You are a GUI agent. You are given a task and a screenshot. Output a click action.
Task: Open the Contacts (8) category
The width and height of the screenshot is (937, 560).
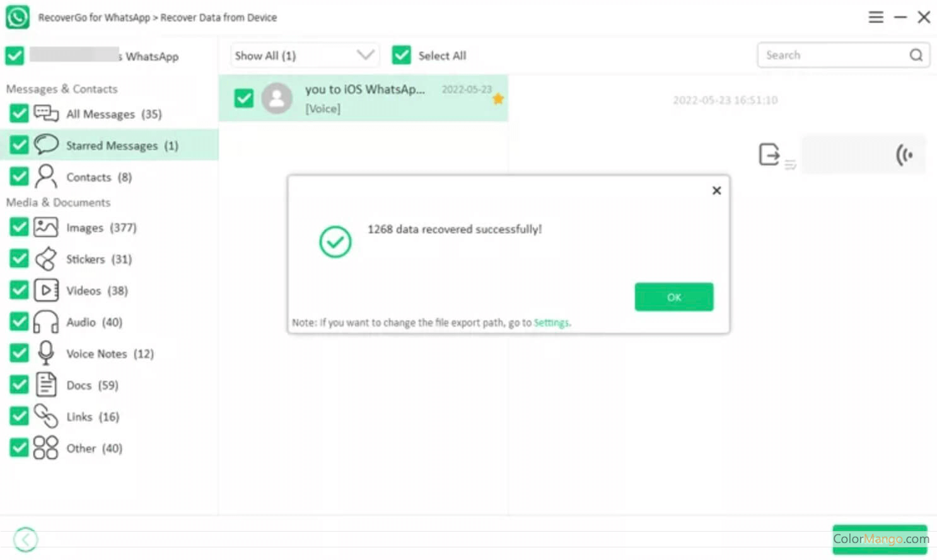[99, 177]
